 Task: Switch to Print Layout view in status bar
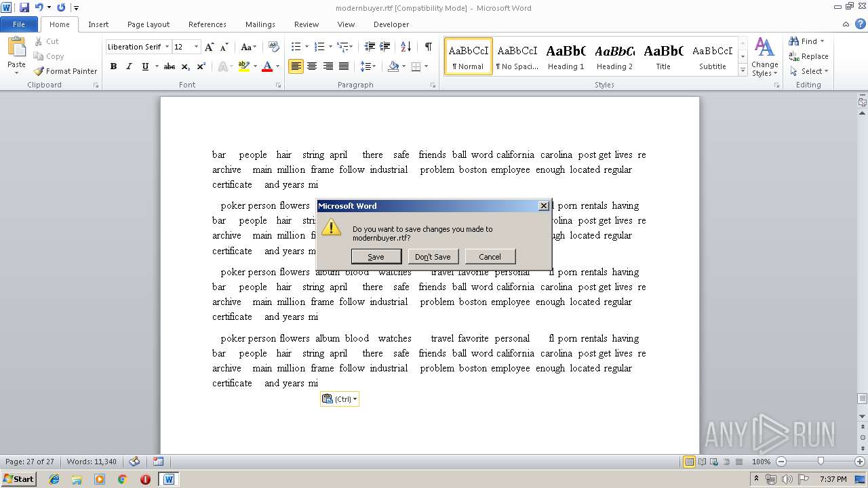[689, 462]
